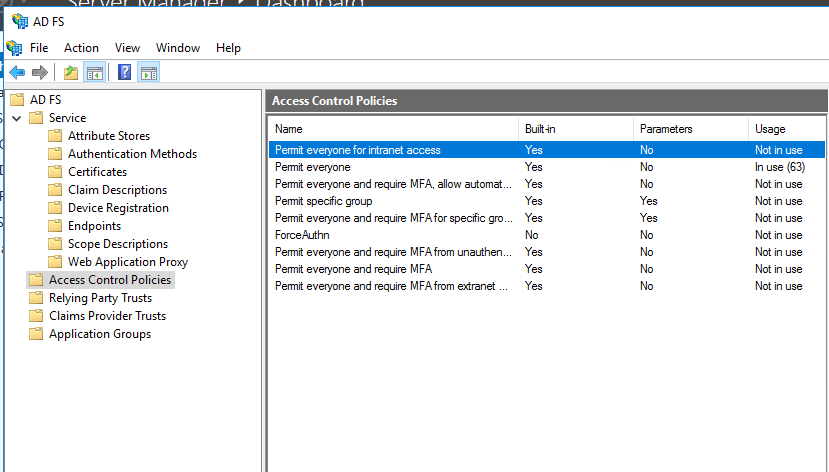829x472 pixels.
Task: Open the Help menu
Action: click(x=228, y=48)
